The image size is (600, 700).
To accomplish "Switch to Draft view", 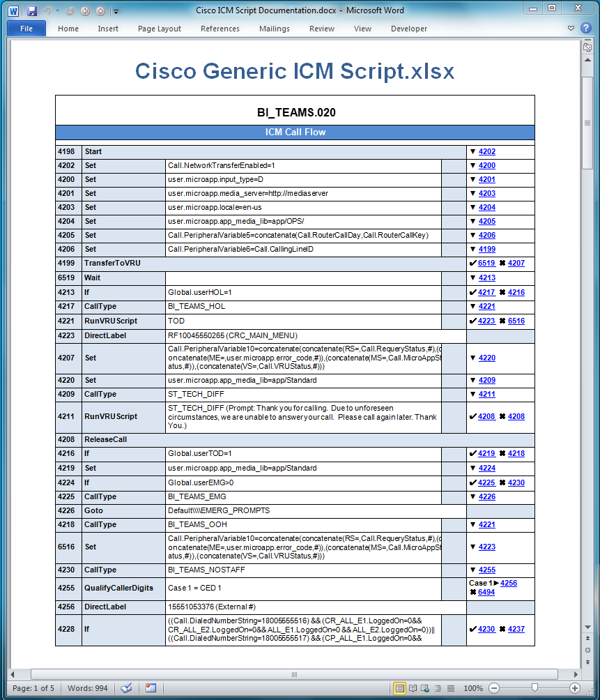I will (x=451, y=688).
